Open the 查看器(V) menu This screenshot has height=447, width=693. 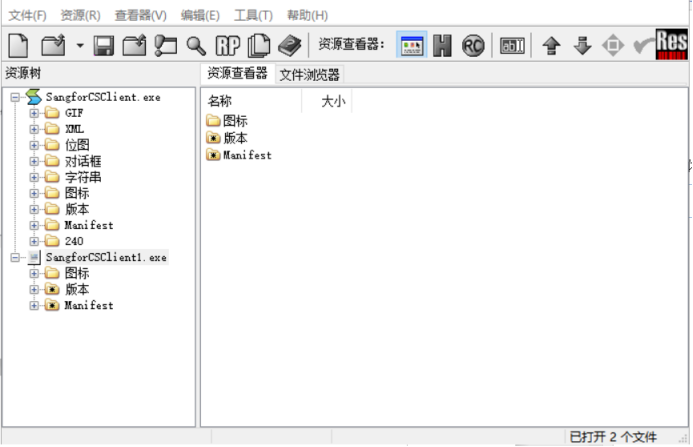[x=141, y=15]
